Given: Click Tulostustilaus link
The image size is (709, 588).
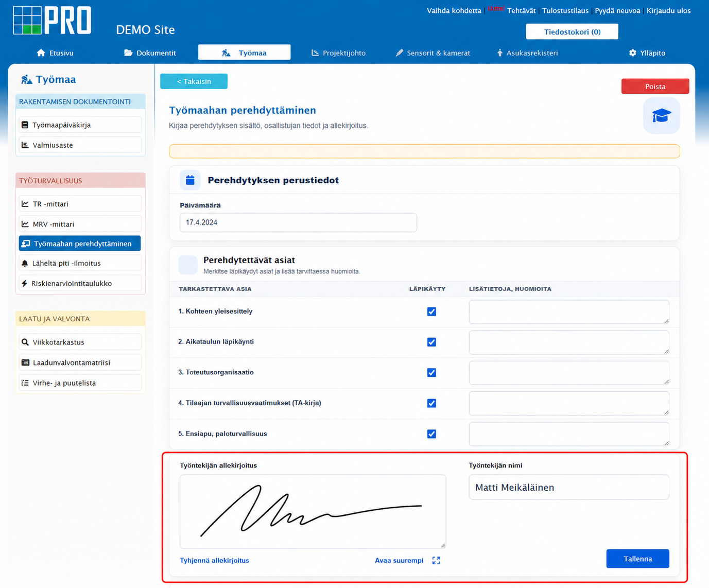Looking at the screenshot, I should click(565, 10).
